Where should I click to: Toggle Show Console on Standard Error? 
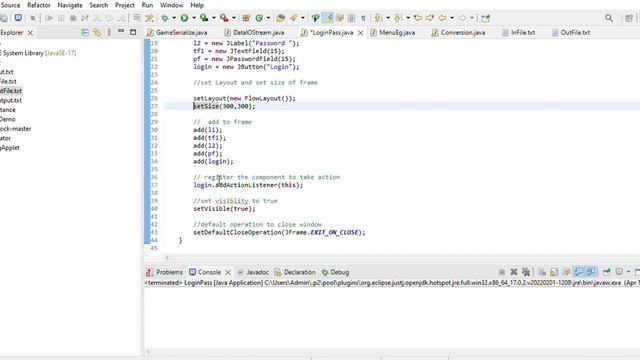coord(591,271)
